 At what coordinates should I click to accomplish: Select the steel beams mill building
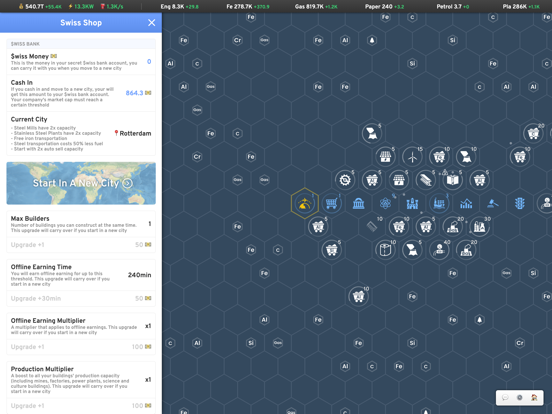click(426, 180)
